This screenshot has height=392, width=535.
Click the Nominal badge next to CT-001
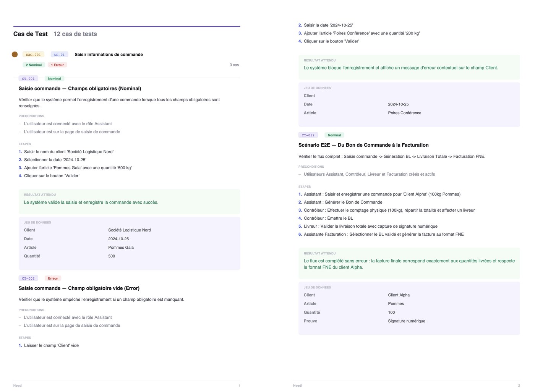pos(55,79)
